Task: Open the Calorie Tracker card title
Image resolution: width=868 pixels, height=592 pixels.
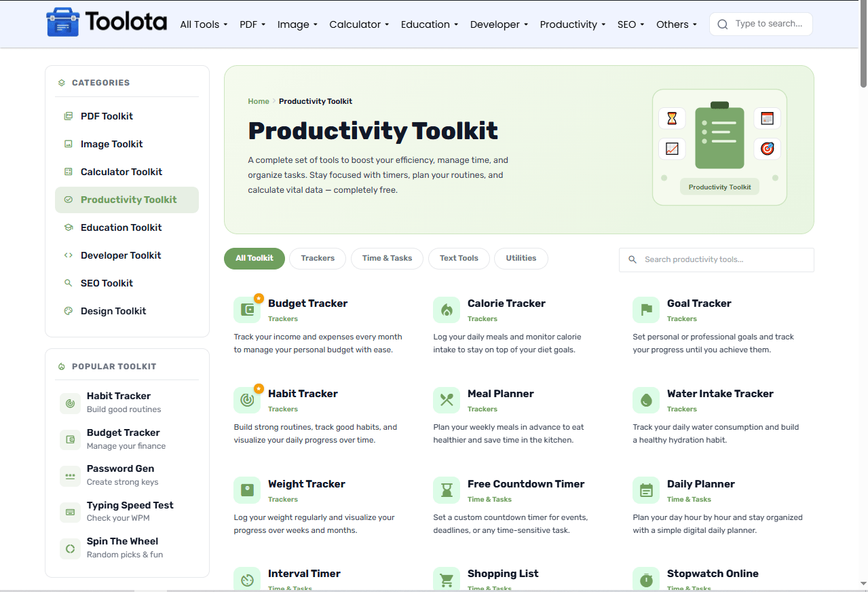Action: coord(506,303)
